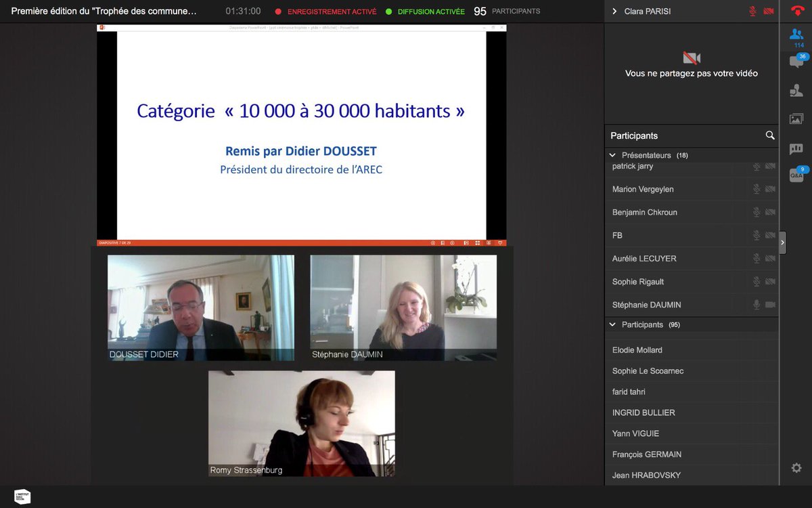Open the Q&A panel with 9 badge
812x508 pixels.
796,175
